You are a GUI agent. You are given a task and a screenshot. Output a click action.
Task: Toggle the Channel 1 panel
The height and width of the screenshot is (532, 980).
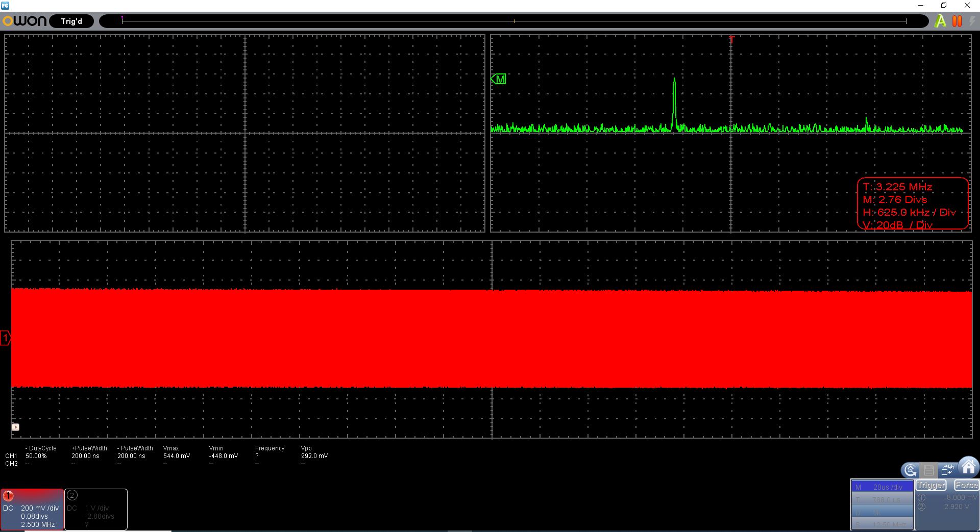click(x=32, y=509)
